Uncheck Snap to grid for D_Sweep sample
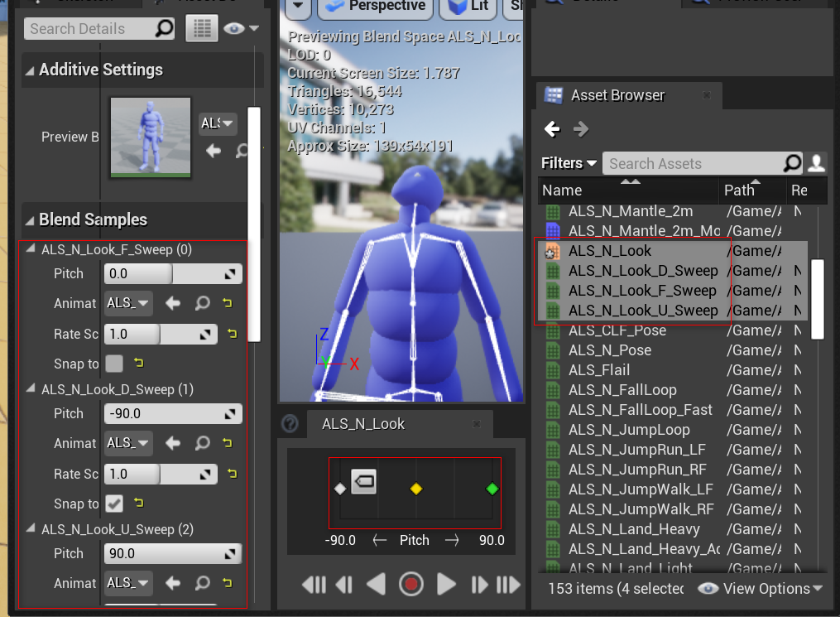Viewport: 840px width, 617px height. pyautogui.click(x=114, y=504)
